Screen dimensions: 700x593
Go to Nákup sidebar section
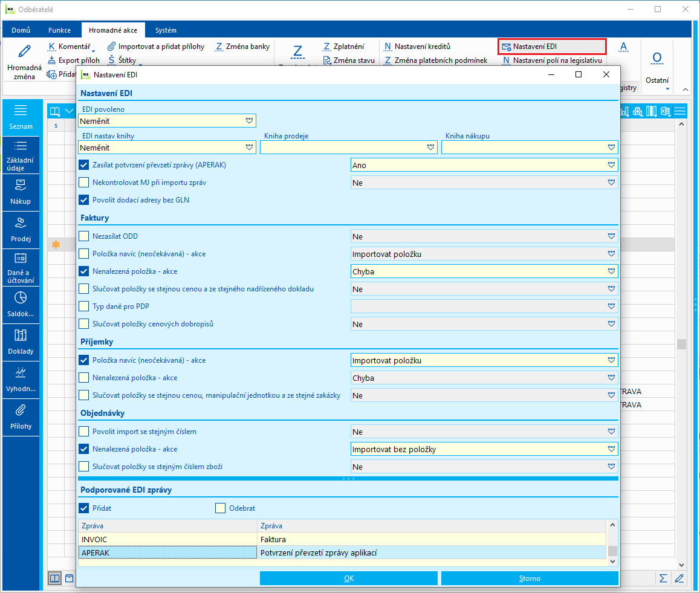coord(21,192)
